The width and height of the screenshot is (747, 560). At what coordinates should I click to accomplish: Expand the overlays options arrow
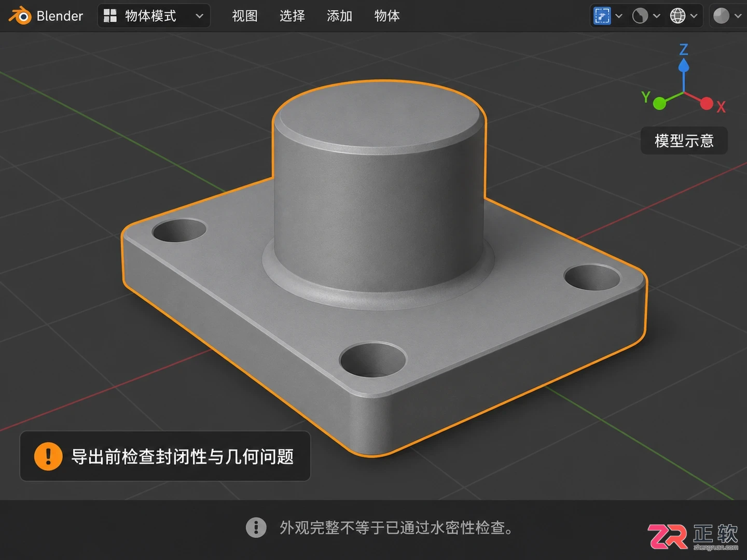[x=657, y=16]
